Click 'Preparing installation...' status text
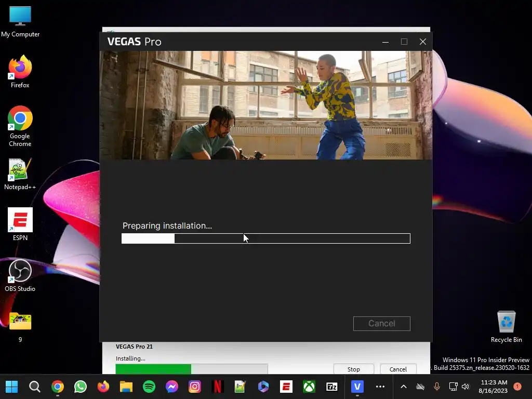Image resolution: width=532 pixels, height=399 pixels. (x=167, y=226)
